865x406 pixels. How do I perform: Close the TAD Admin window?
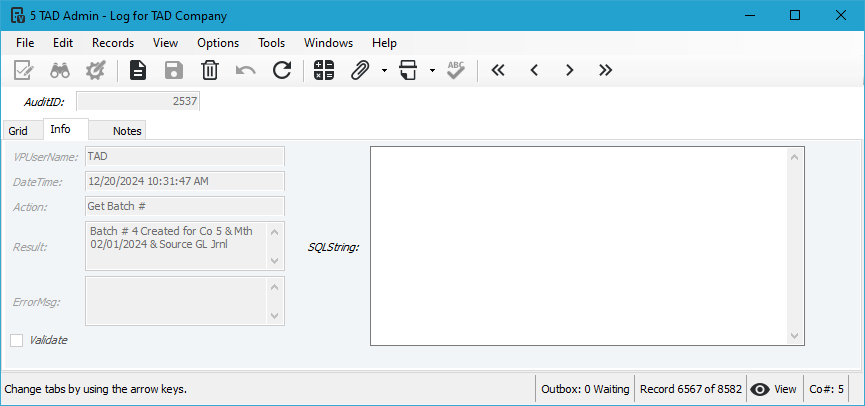click(x=841, y=15)
